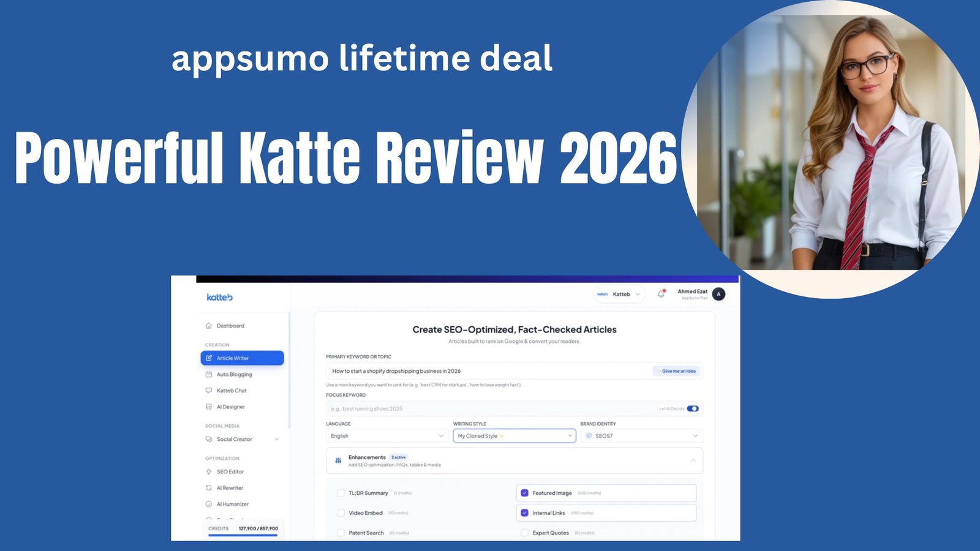
Task: Click the Dashboard home icon
Action: point(209,326)
